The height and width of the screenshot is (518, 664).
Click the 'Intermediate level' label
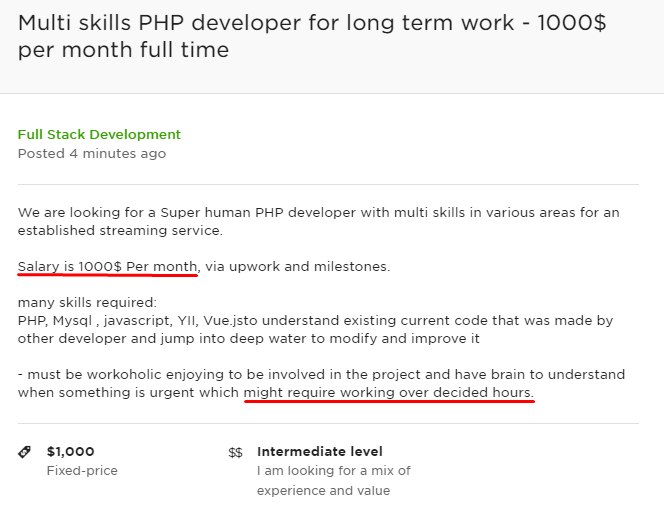point(320,452)
